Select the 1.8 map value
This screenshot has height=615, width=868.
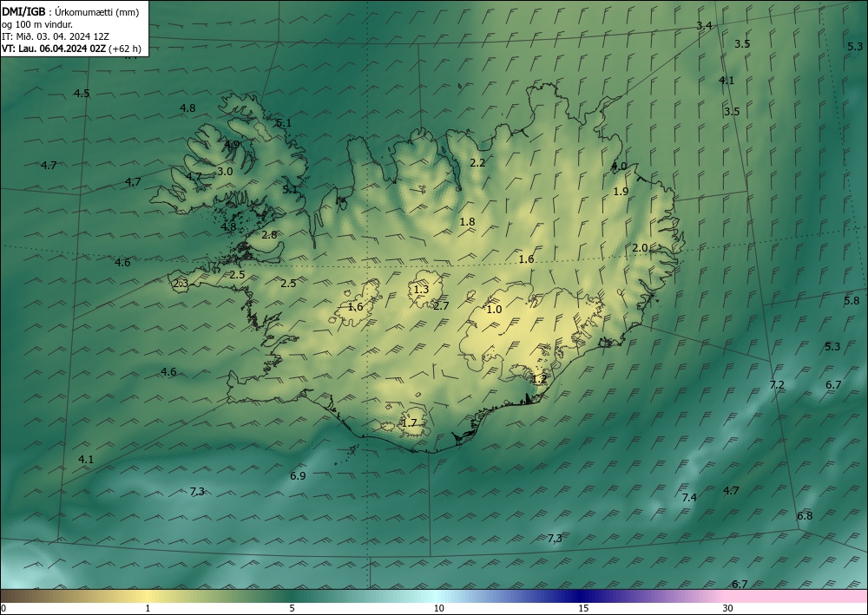467,222
